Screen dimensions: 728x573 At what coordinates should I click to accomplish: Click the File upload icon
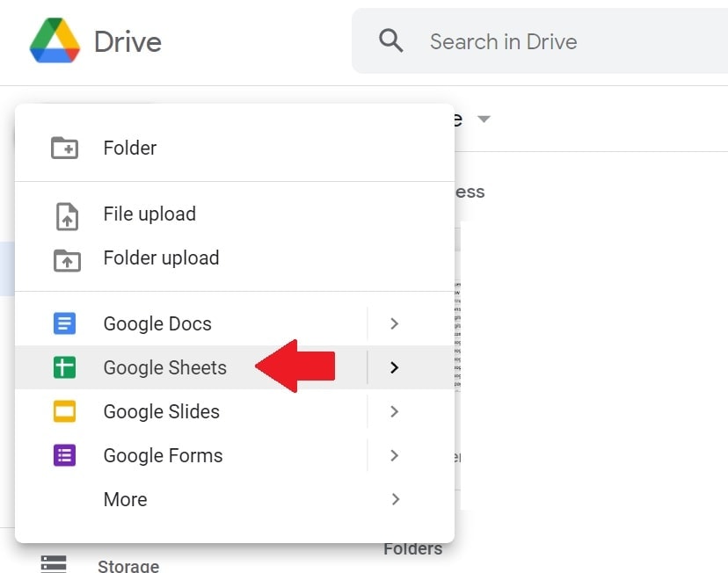click(68, 216)
